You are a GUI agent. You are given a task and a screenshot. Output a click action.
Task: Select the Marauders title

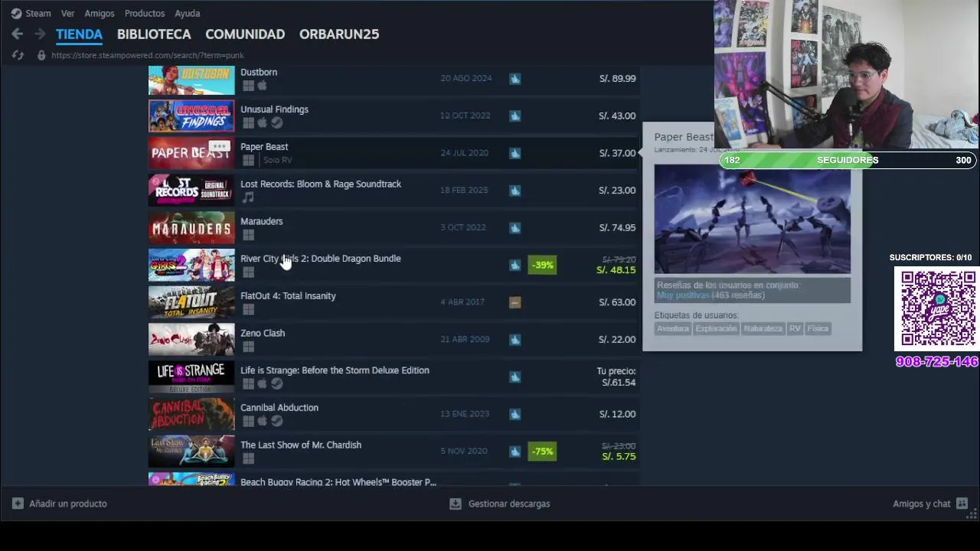click(262, 221)
